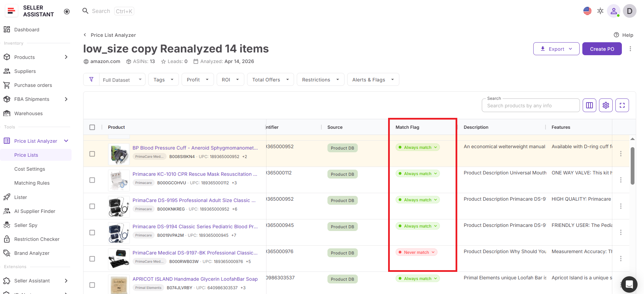Open the page kebab menu beside Create PO
This screenshot has width=644, height=294.
[630, 49]
